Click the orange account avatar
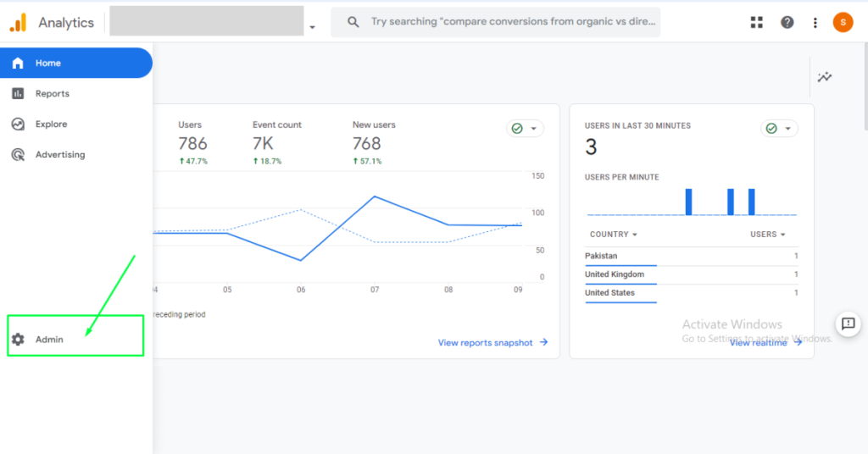Viewport: 868px width, 454px height. [843, 23]
